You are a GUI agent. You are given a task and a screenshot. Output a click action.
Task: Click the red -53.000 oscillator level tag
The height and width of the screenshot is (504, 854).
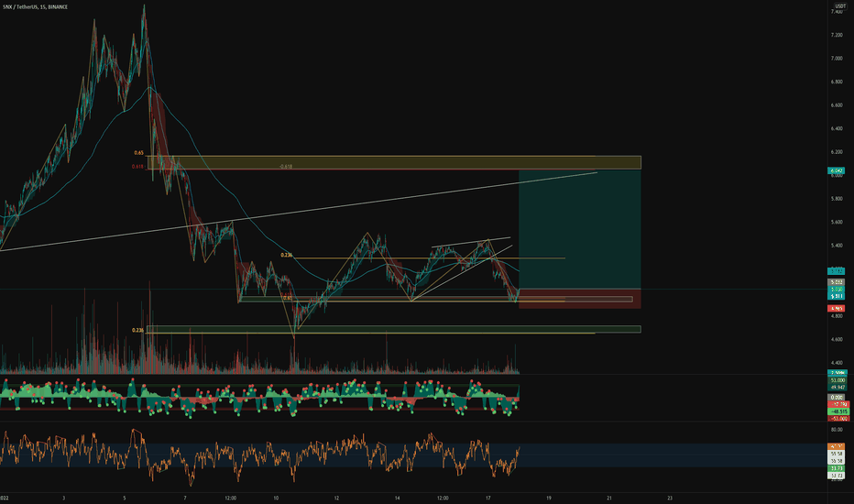pos(838,418)
